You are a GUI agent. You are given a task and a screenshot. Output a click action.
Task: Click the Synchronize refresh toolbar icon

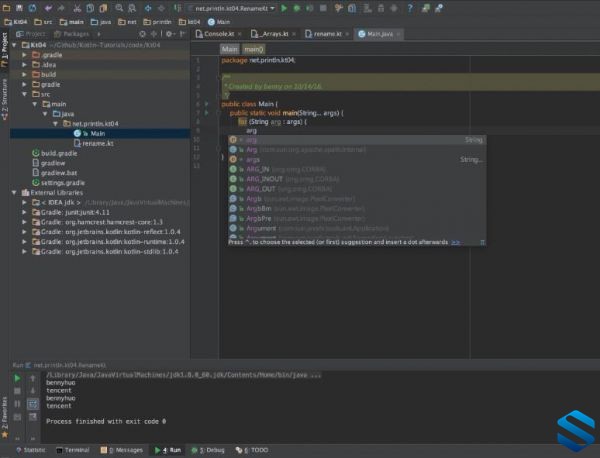click(x=33, y=8)
